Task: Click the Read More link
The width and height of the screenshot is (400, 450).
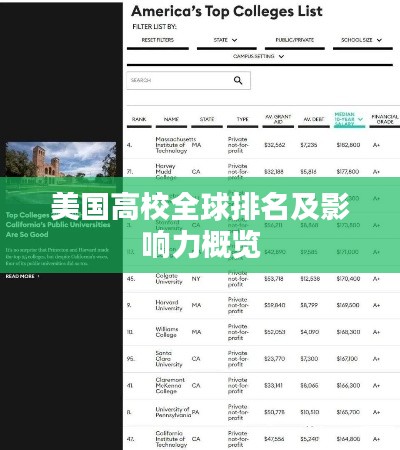Action: (22, 276)
